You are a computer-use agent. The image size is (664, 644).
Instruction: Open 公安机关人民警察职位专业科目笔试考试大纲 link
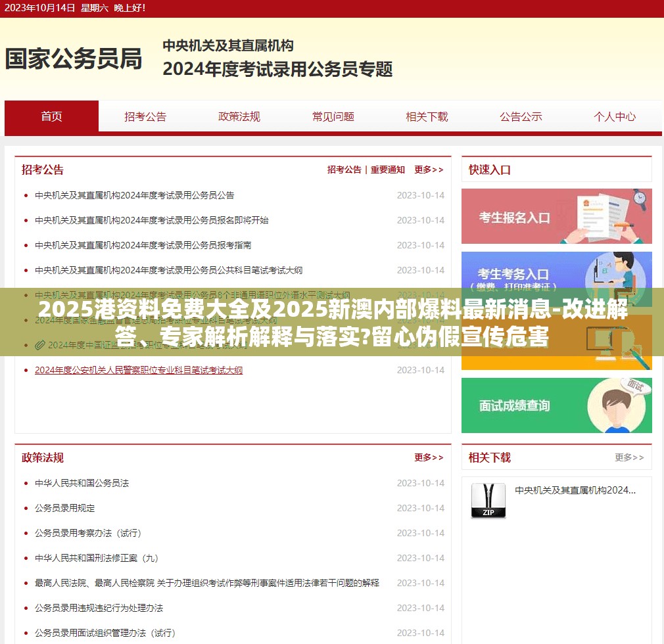click(x=139, y=370)
